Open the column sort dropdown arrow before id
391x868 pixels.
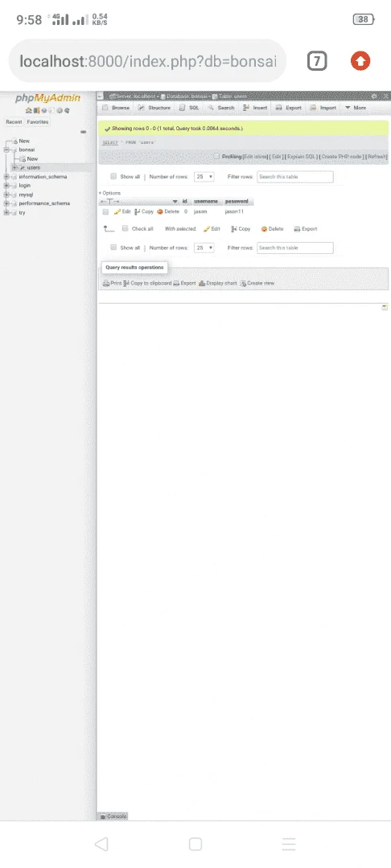pyautogui.click(x=175, y=202)
